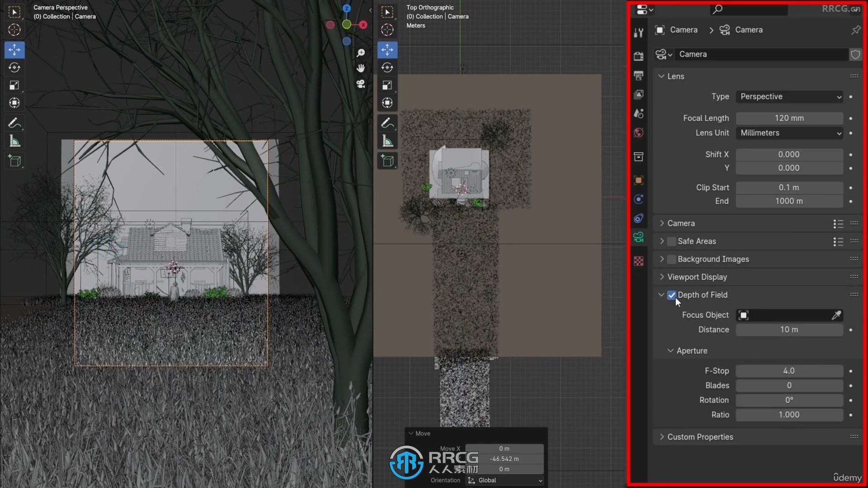
Task: Open the Camera panel presets list icon
Action: pos(838,224)
